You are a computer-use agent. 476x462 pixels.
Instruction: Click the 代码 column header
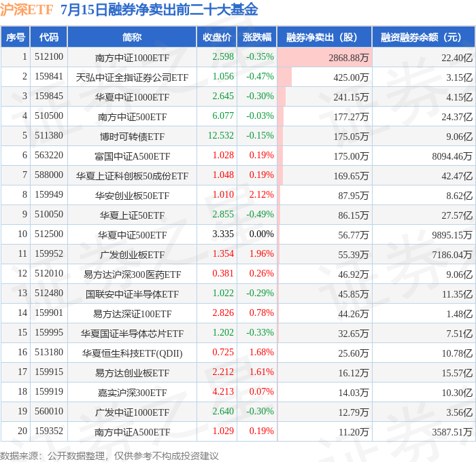(48, 37)
